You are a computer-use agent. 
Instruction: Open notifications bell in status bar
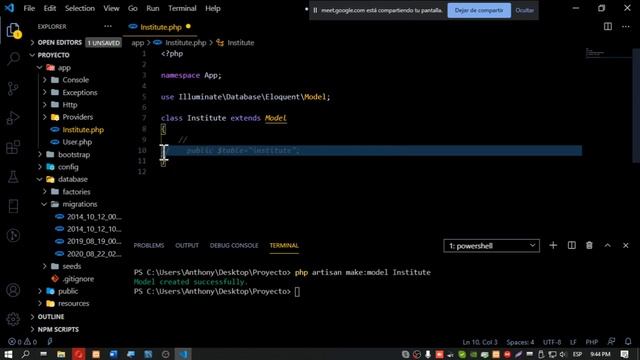click(628, 341)
